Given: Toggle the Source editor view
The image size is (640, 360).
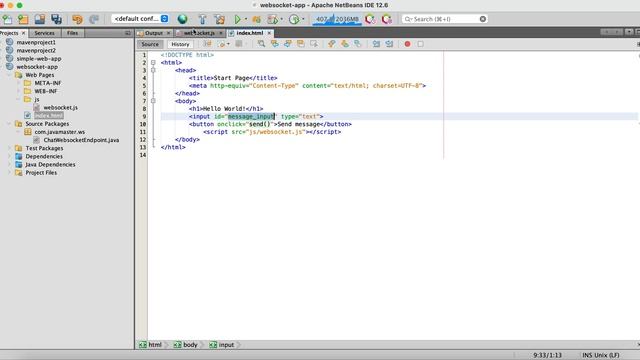Looking at the screenshot, I should click(x=150, y=44).
